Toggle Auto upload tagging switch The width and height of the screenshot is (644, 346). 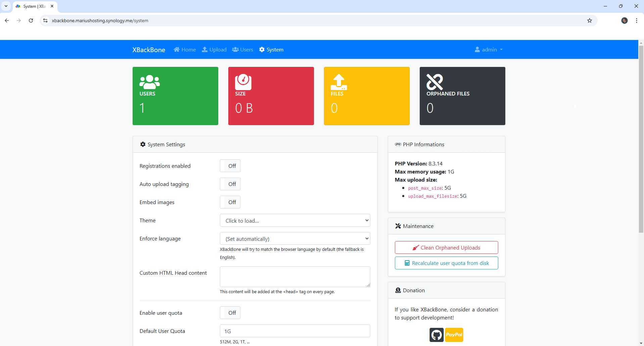click(230, 184)
